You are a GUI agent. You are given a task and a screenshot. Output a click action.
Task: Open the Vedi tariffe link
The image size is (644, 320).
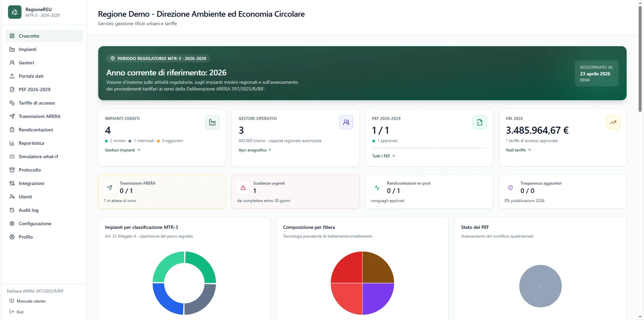(518, 150)
